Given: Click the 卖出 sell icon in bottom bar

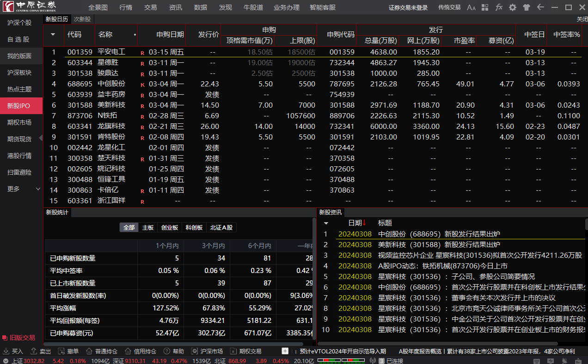Looking at the screenshot, I should [x=34, y=351].
